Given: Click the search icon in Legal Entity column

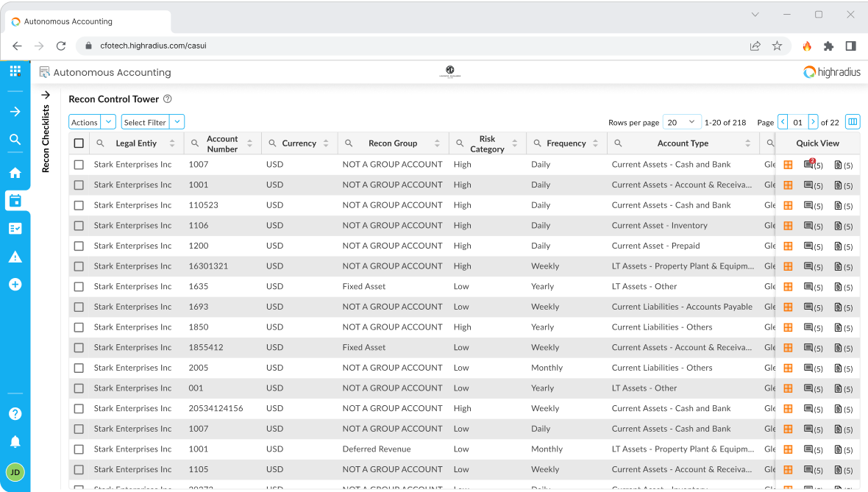Looking at the screenshot, I should coord(100,143).
